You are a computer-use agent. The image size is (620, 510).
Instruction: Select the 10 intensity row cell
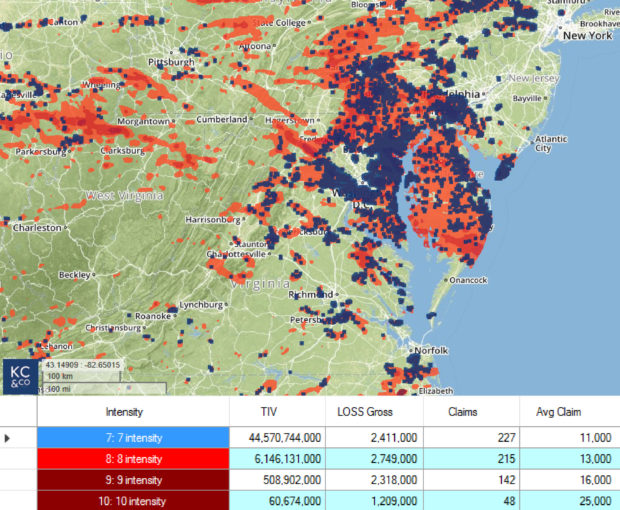[x=133, y=500]
